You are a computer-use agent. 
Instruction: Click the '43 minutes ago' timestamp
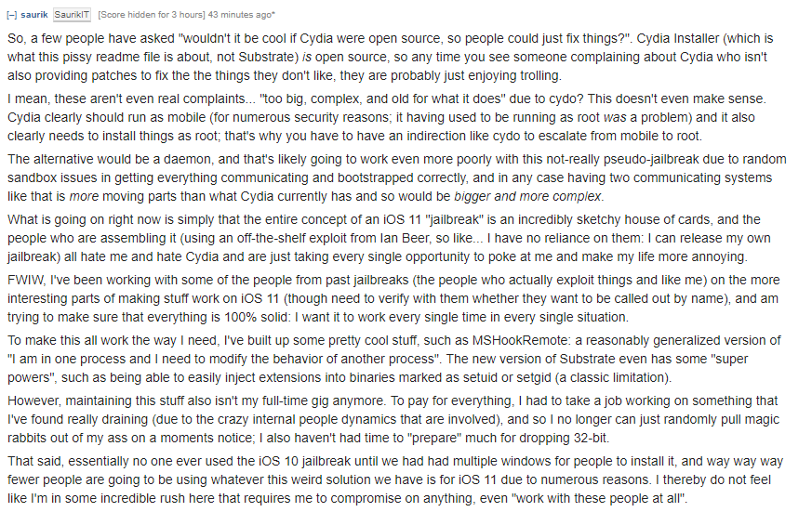click(x=239, y=15)
